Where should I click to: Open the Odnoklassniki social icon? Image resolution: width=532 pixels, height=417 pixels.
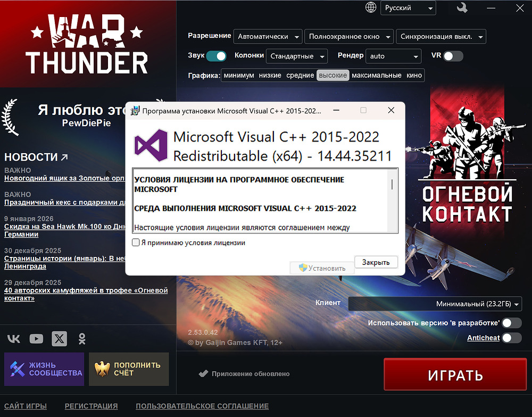(x=82, y=339)
